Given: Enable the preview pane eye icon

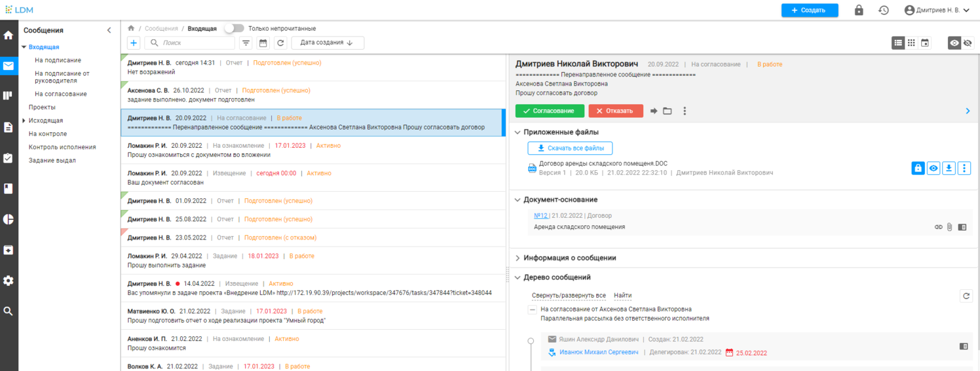Looking at the screenshot, I should 954,43.
